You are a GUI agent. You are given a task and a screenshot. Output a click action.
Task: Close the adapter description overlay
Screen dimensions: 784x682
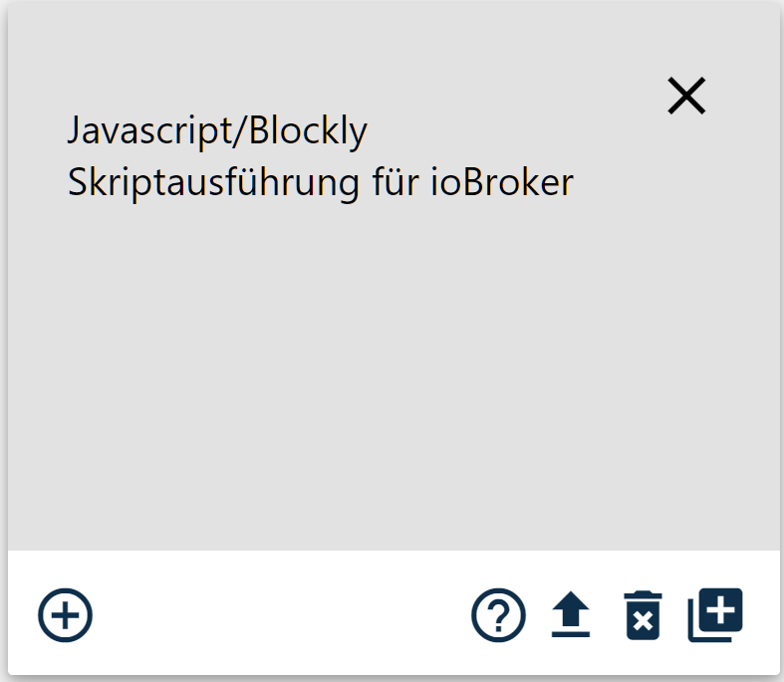click(x=686, y=96)
